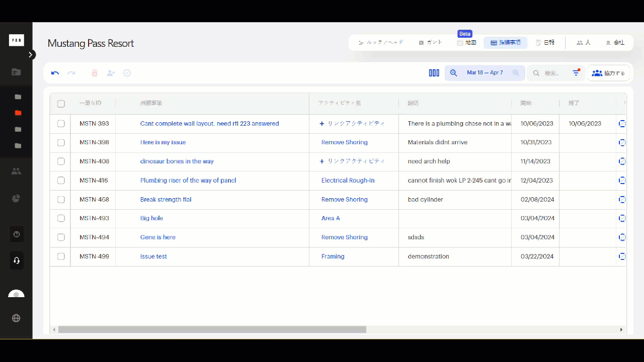Zoom out the date range
The height and width of the screenshot is (362, 644).
coord(453,73)
